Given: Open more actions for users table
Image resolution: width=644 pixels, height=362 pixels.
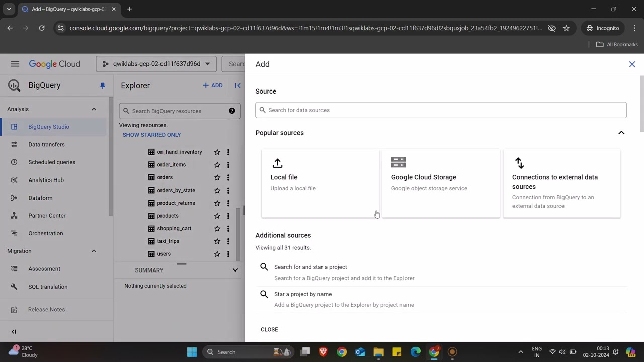Looking at the screenshot, I should point(228,254).
